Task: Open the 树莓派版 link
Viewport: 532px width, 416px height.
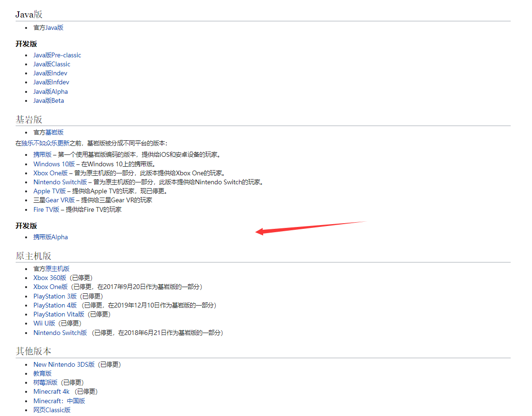Action: [45, 382]
